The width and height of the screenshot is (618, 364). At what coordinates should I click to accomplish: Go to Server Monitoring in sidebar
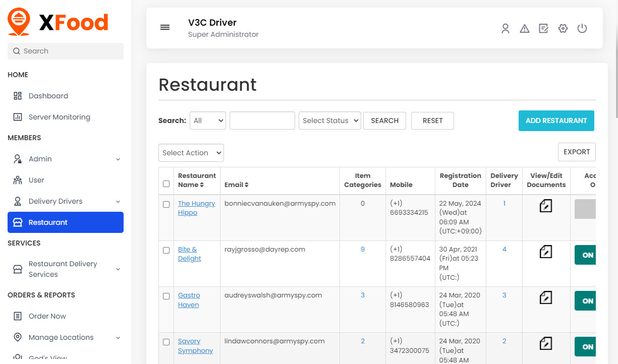(59, 117)
